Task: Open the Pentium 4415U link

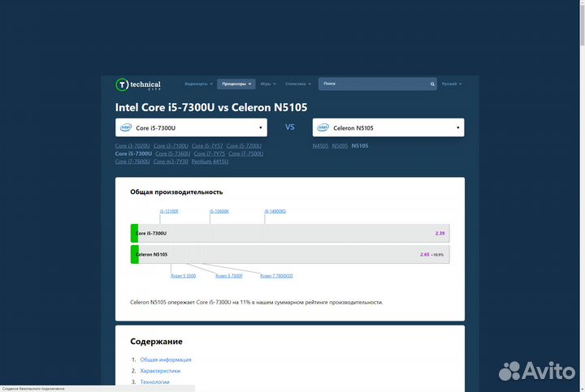Action: pyautogui.click(x=210, y=162)
